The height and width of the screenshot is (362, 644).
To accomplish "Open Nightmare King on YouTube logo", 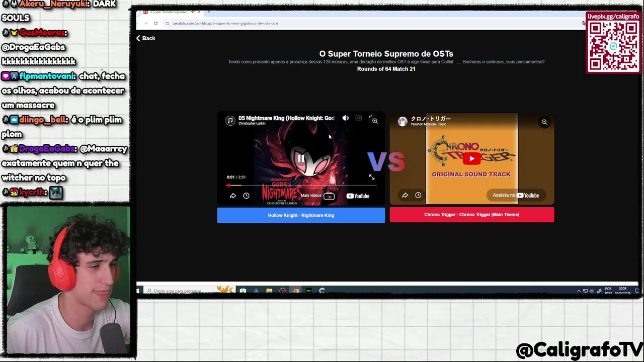I will 358,196.
